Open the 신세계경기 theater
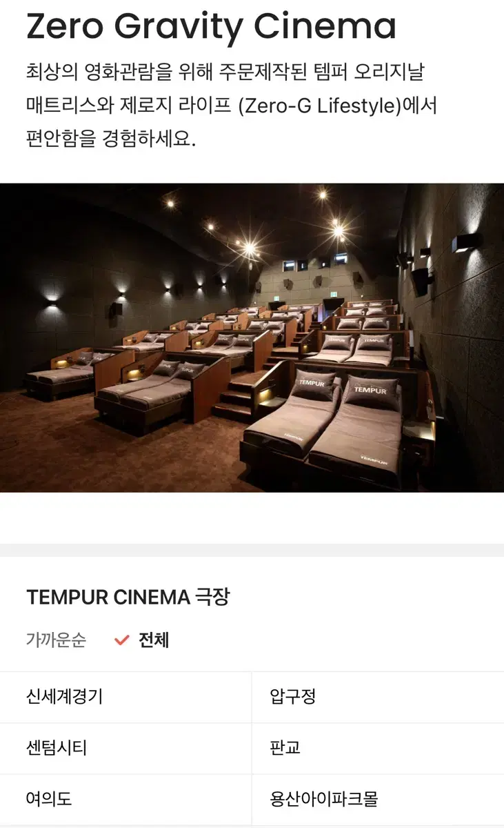504x828 pixels. [x=125, y=697]
